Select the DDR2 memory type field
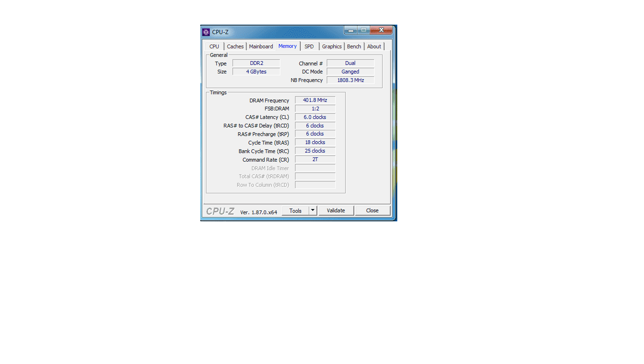This screenshot has width=644, height=364. coord(256,63)
